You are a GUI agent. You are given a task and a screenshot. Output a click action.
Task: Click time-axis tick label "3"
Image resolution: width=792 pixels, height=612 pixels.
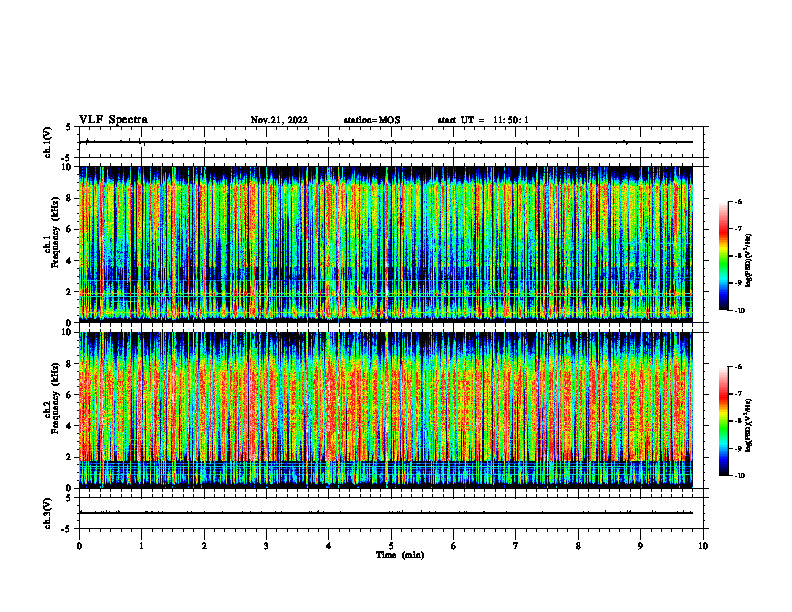coord(266,546)
